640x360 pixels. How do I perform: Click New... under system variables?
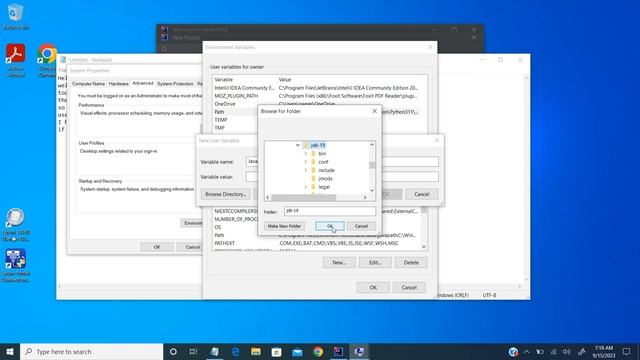tap(339, 262)
